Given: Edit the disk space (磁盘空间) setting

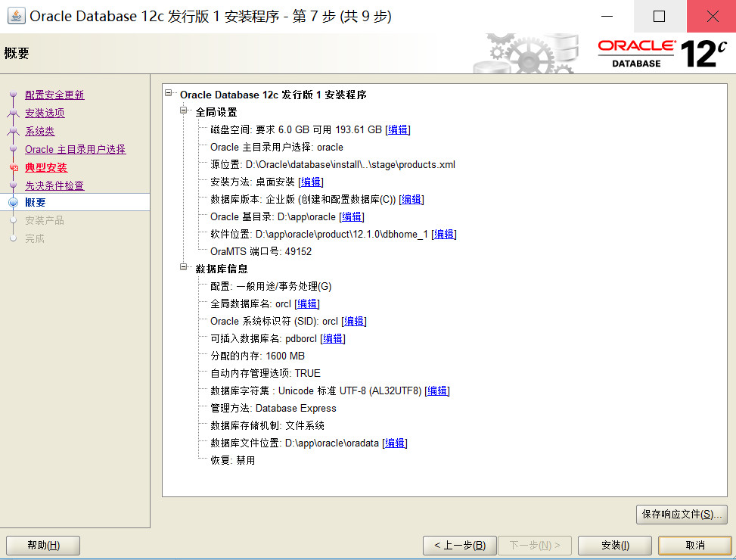Looking at the screenshot, I should 398,129.
